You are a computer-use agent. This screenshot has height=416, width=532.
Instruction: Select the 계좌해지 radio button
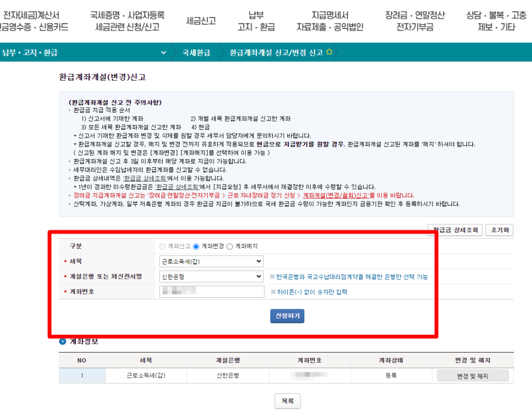point(230,247)
